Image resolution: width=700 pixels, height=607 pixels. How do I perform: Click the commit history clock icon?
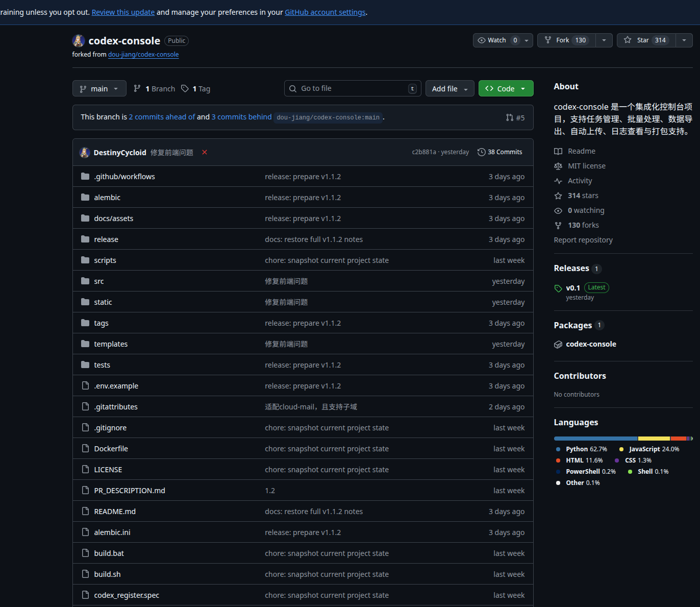[481, 152]
